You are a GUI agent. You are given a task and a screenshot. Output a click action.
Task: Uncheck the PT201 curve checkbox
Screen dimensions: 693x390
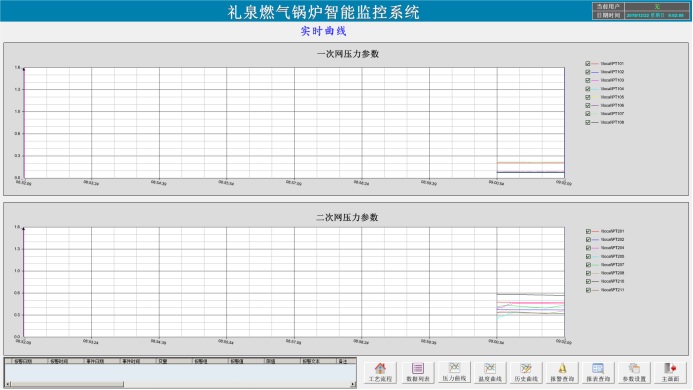[588, 231]
